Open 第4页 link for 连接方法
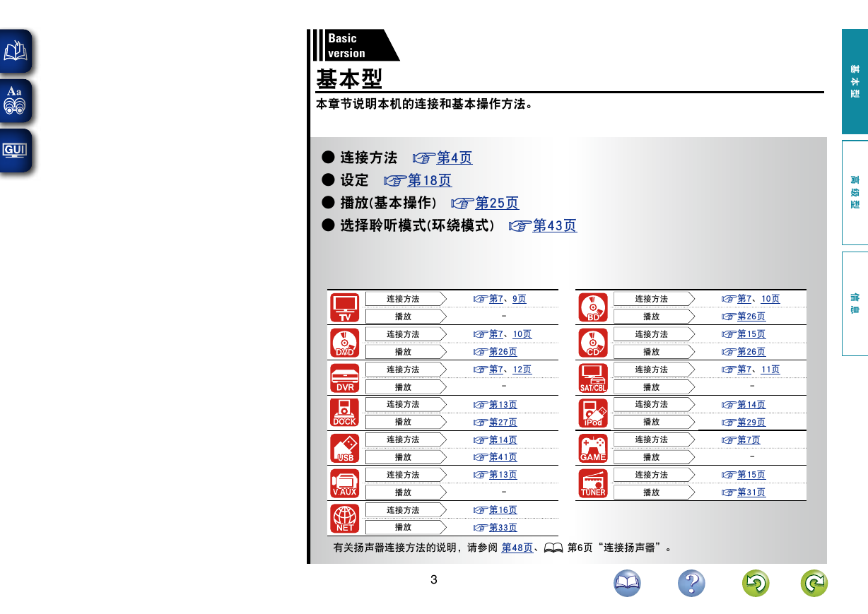 click(x=454, y=158)
